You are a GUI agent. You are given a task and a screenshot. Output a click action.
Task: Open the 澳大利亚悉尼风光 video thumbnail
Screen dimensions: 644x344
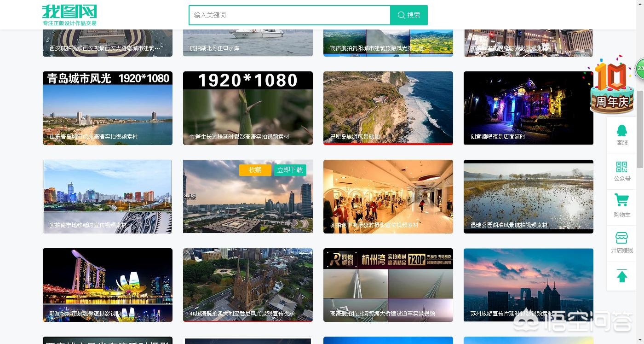click(x=248, y=285)
